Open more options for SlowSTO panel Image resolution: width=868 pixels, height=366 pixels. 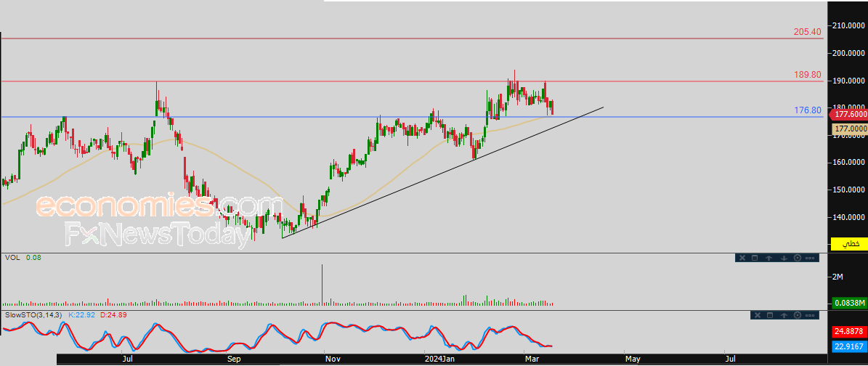pyautogui.click(x=810, y=315)
